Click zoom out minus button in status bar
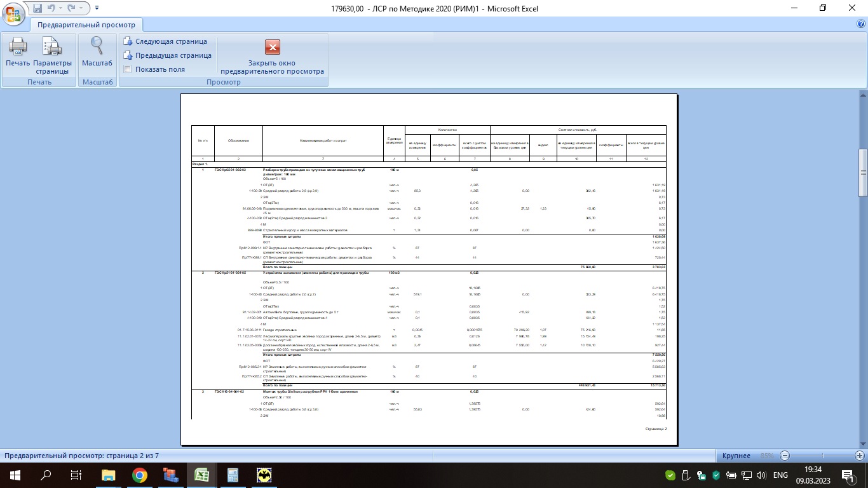The width and height of the screenshot is (868, 488). coord(785,456)
